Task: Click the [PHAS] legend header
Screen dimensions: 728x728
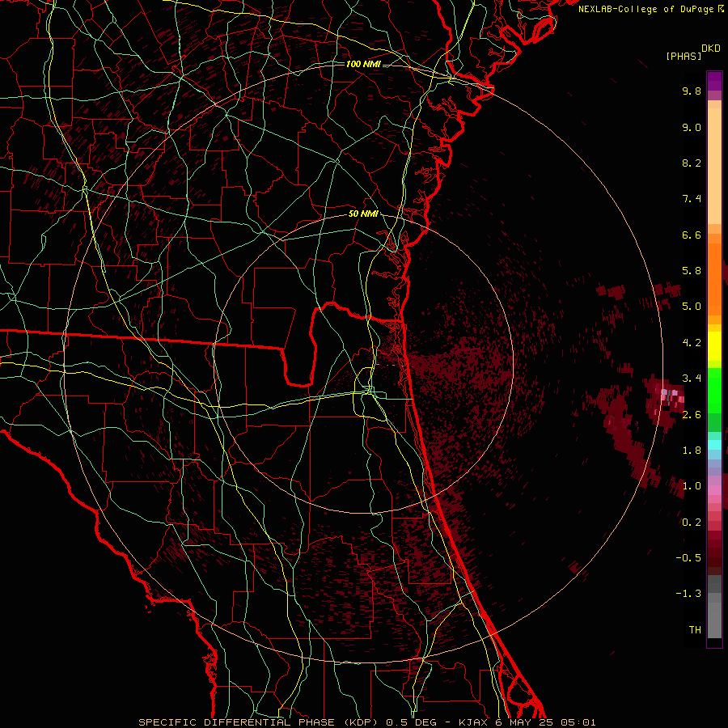Action: coord(684,57)
